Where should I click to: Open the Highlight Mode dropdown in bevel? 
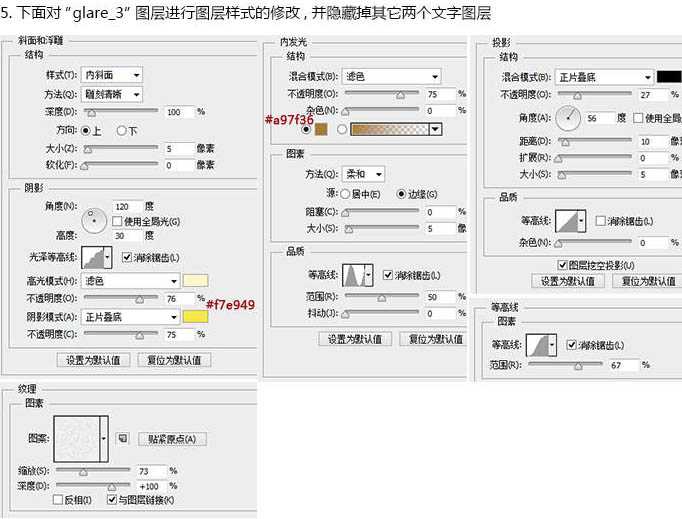click(x=130, y=281)
